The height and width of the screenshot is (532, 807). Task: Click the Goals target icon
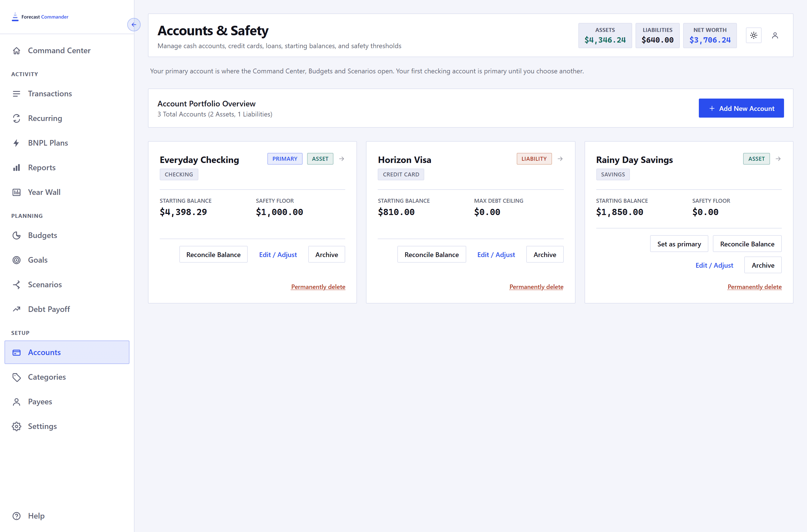[16, 260]
